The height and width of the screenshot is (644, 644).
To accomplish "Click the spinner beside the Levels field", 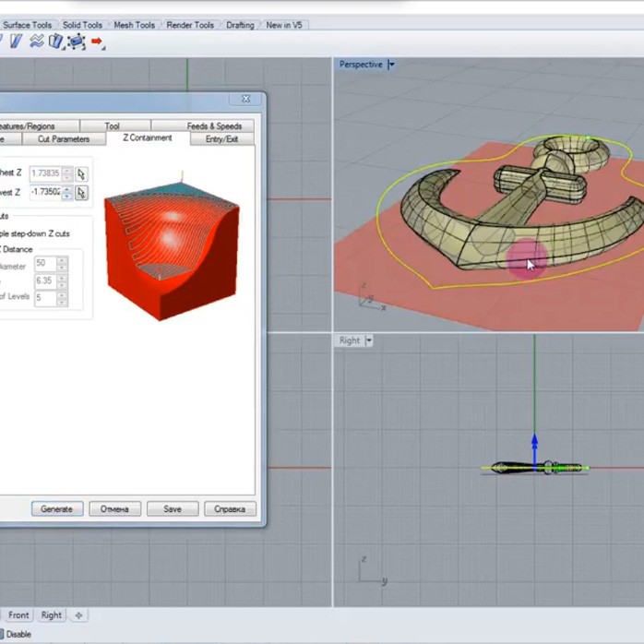I will 63,298.
